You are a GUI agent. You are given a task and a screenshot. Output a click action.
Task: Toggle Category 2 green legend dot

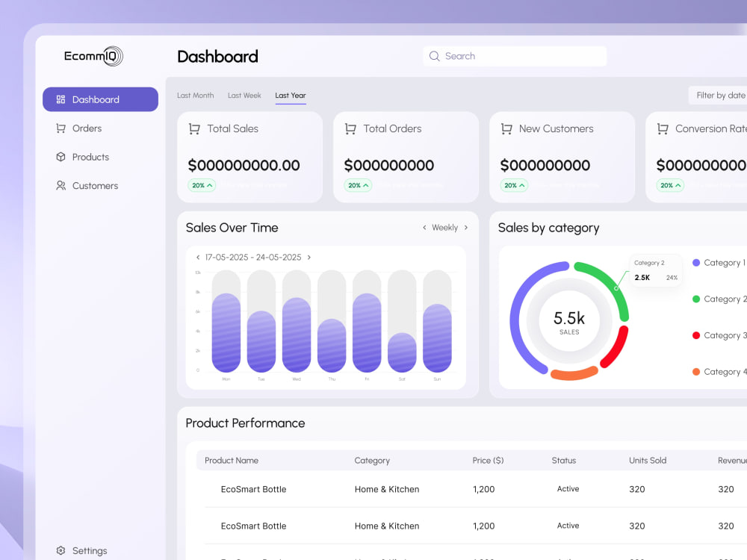[x=696, y=299]
